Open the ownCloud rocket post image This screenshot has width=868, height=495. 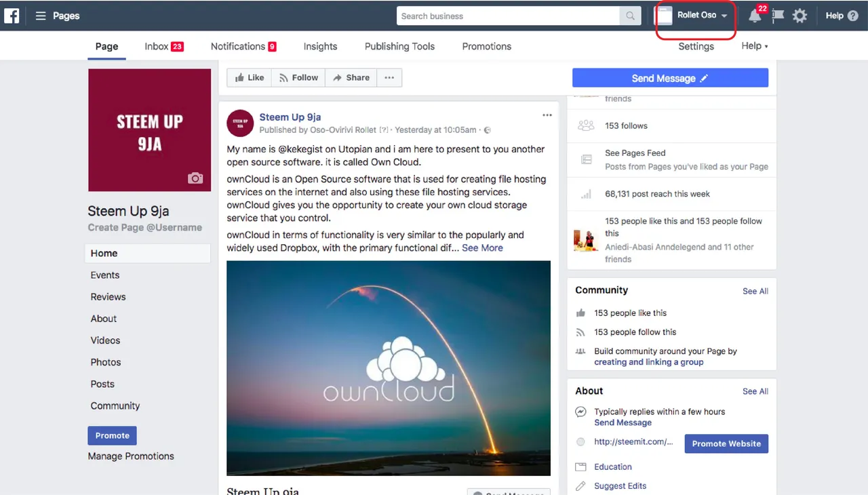pos(389,368)
